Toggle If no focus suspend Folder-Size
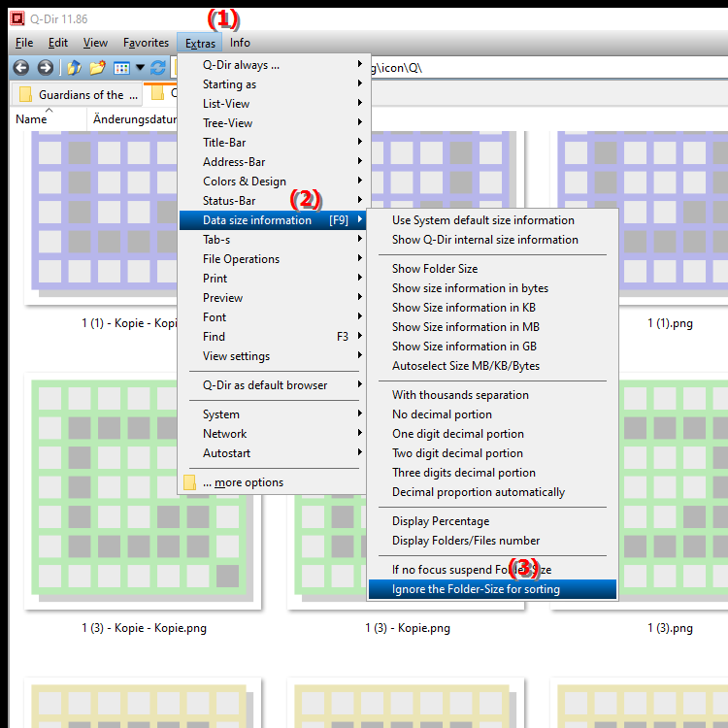Image resolution: width=728 pixels, height=728 pixels. tap(492, 570)
